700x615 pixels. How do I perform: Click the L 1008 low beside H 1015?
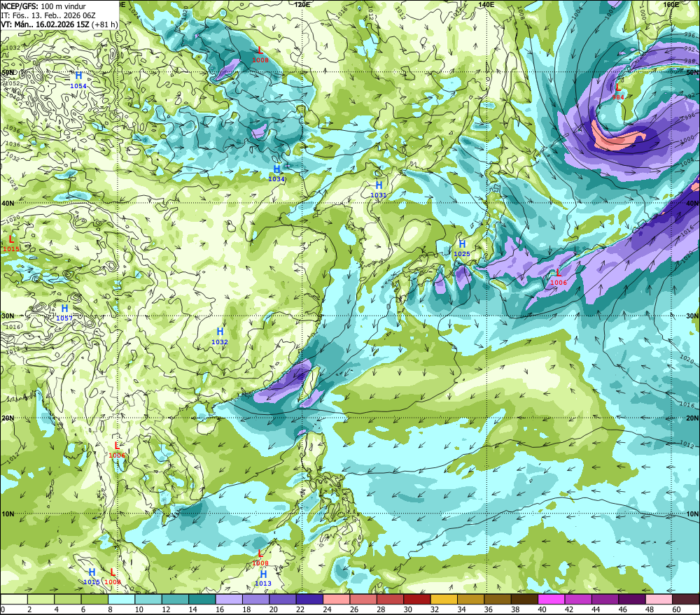click(113, 577)
